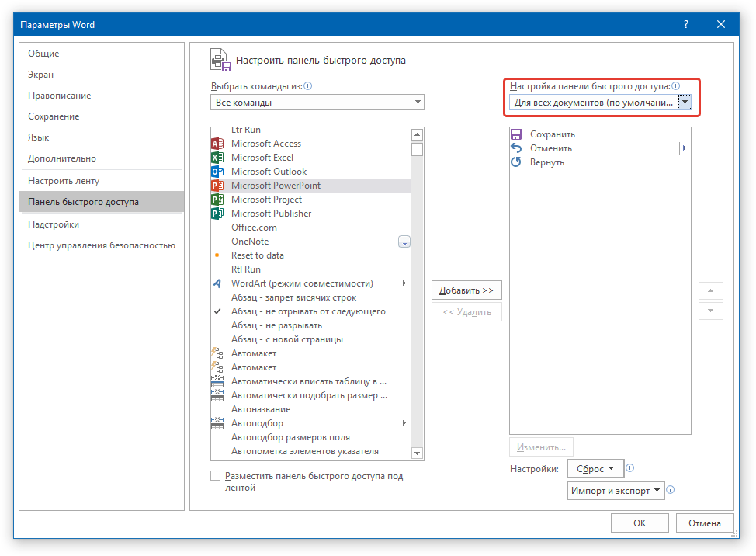Image resolution: width=756 pixels, height=556 pixels.
Task: Select the Автоназвание command
Action: (x=310, y=409)
